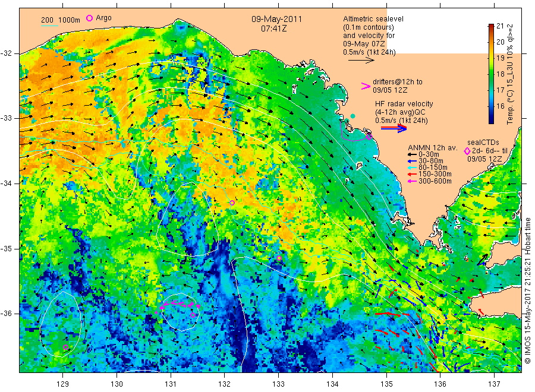The width and height of the screenshot is (535, 392).
Task: Click the 'Argo' legend label
Action: pos(103,18)
